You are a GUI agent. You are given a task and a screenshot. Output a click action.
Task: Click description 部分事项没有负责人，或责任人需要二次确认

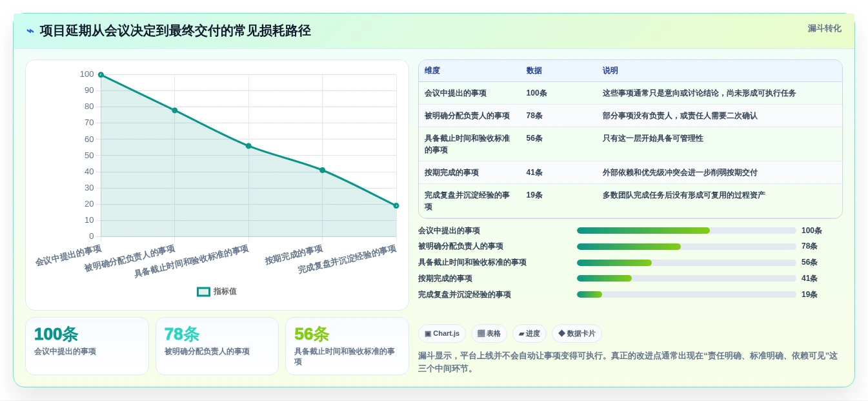[680, 116]
